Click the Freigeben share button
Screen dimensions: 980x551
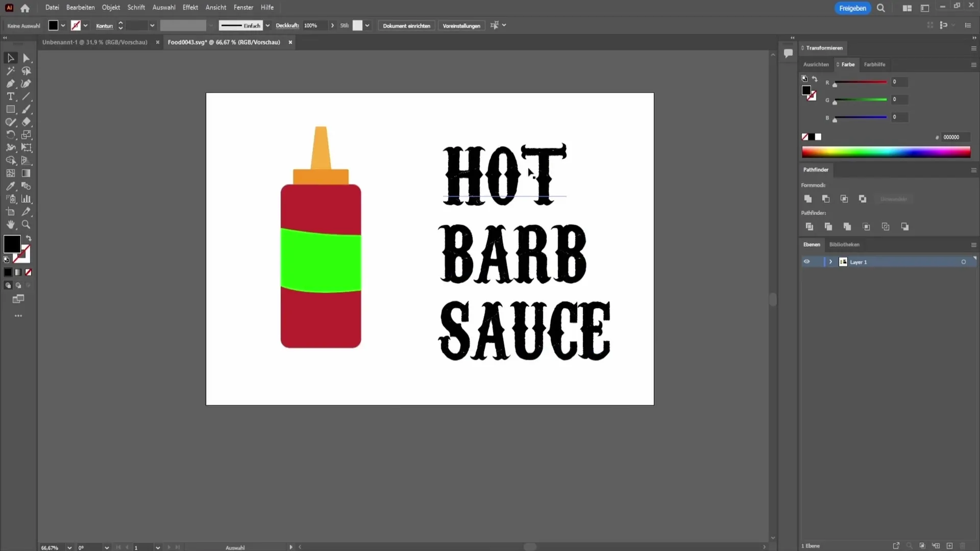(x=852, y=8)
